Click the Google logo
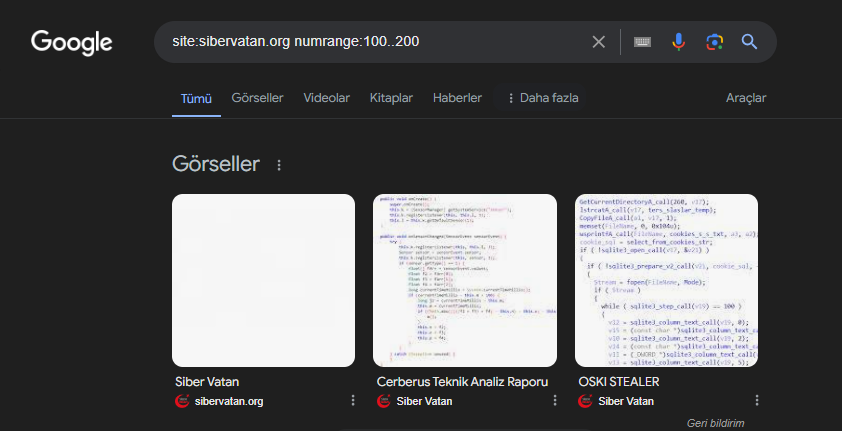Screen dimensions: 842x431 [71, 42]
